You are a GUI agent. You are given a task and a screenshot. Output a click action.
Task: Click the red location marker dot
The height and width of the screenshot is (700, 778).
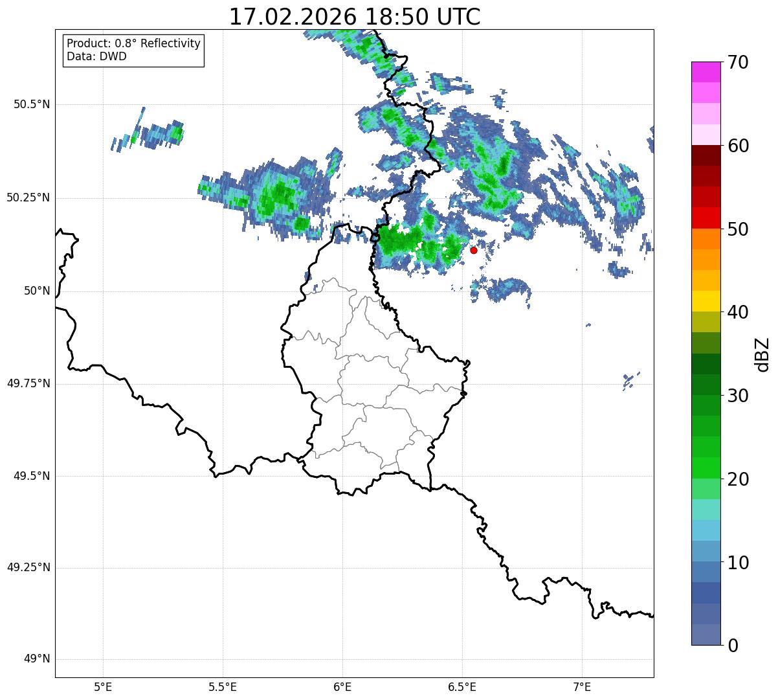(474, 250)
